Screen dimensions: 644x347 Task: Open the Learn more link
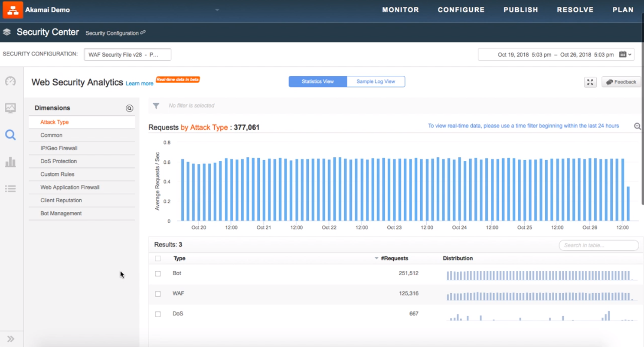coord(139,84)
